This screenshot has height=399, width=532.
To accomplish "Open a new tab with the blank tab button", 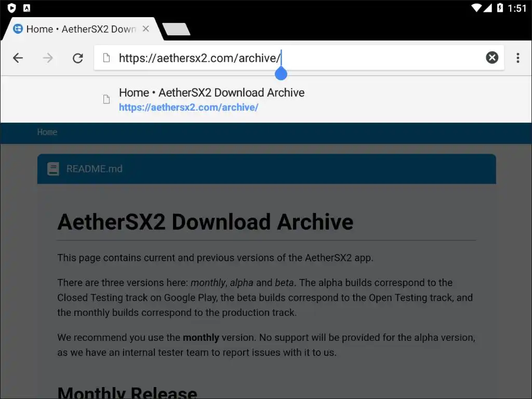I will [x=176, y=29].
